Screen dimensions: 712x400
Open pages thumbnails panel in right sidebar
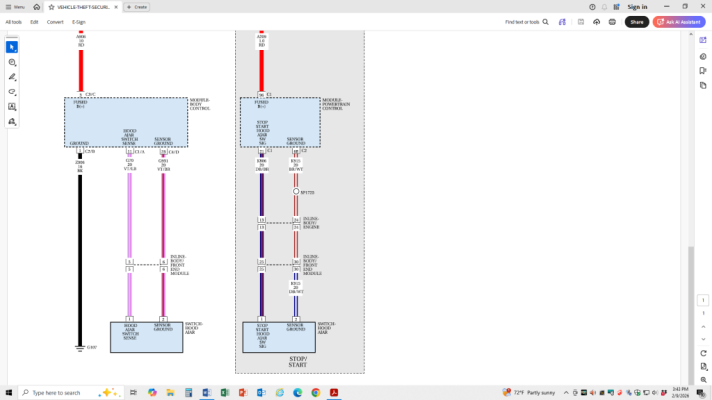point(703,85)
